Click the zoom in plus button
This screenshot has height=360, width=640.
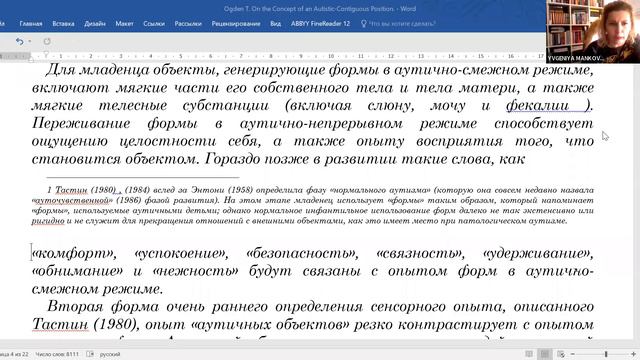633,354
